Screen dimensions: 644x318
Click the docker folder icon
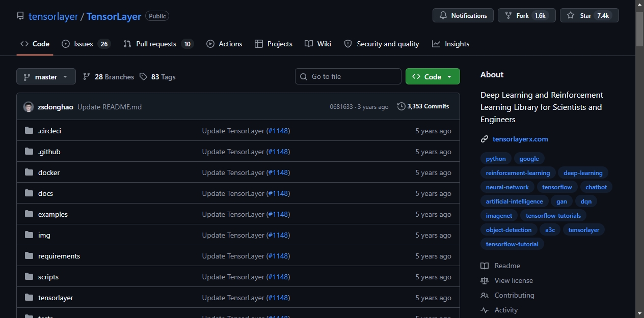pos(29,172)
